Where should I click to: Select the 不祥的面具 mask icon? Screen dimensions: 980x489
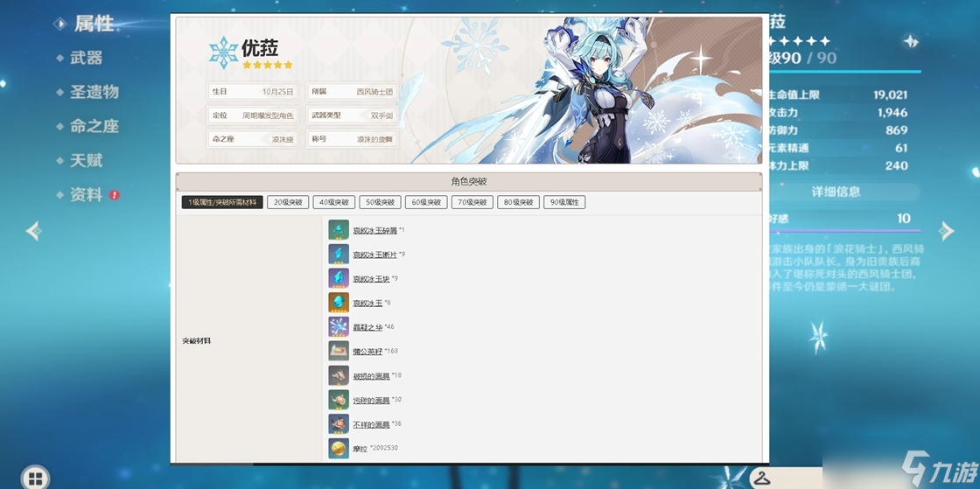tap(339, 424)
